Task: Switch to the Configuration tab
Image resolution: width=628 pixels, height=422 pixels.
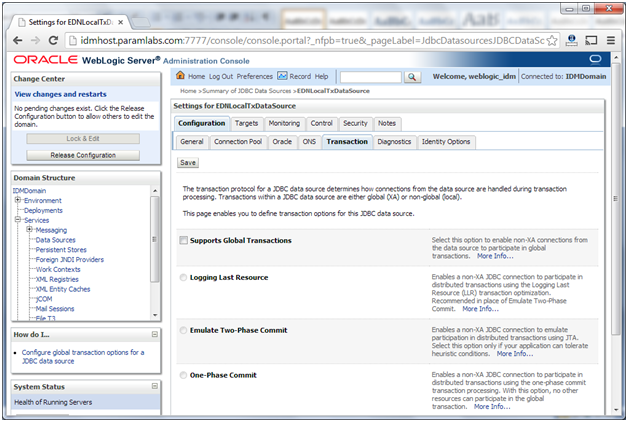Action: click(x=201, y=123)
